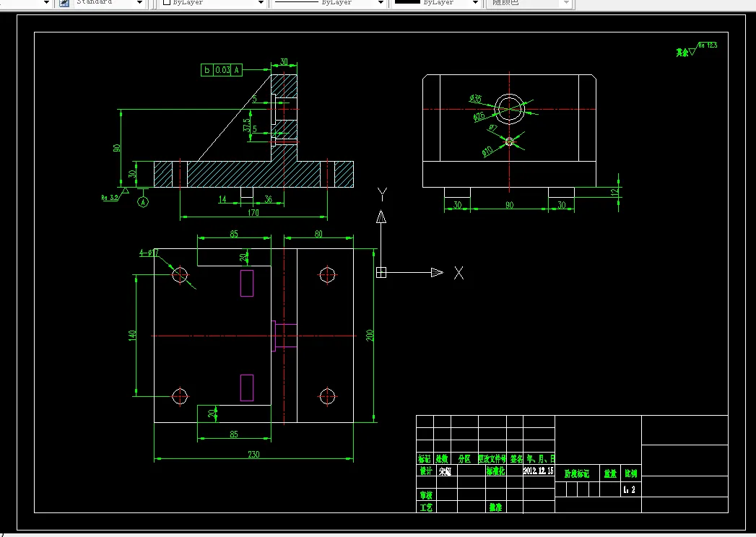
Task: Open the Standard style dropdown
Action: tap(140, 2)
